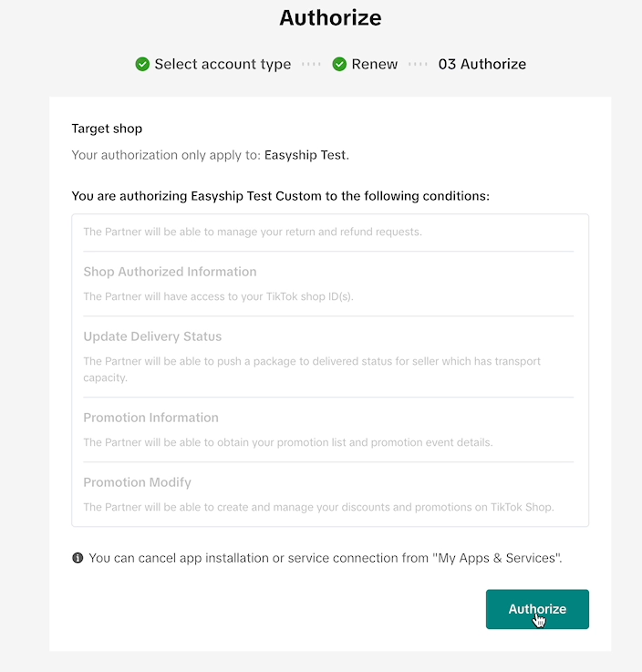Click the Update Delivery Status heading
Viewport: 642px width, 672px height.
(x=152, y=336)
